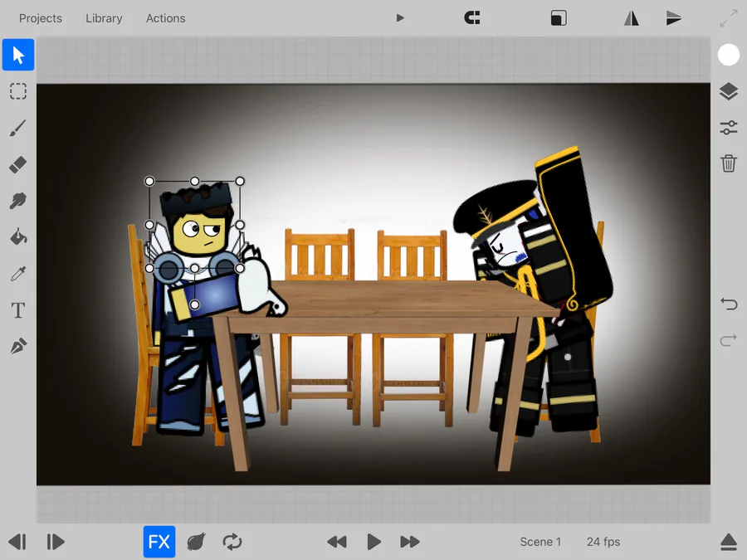Pick the Eraser tool
747x560 pixels.
pyautogui.click(x=18, y=165)
